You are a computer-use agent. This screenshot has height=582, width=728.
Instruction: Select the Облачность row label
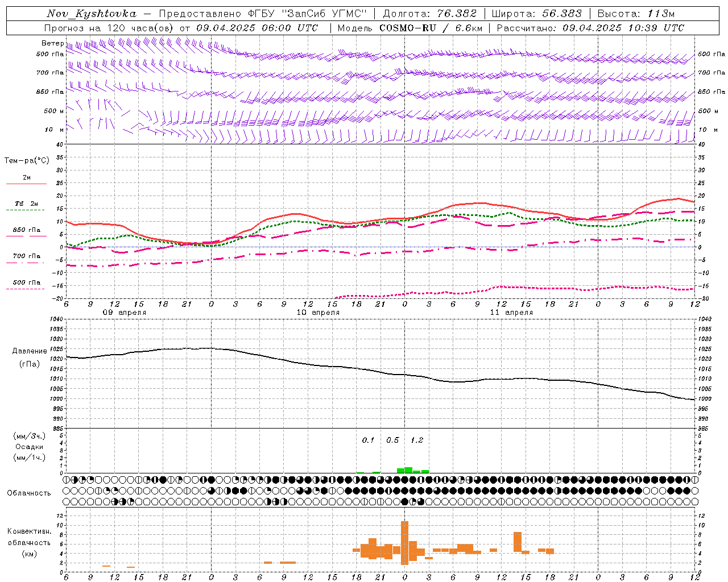tap(29, 493)
